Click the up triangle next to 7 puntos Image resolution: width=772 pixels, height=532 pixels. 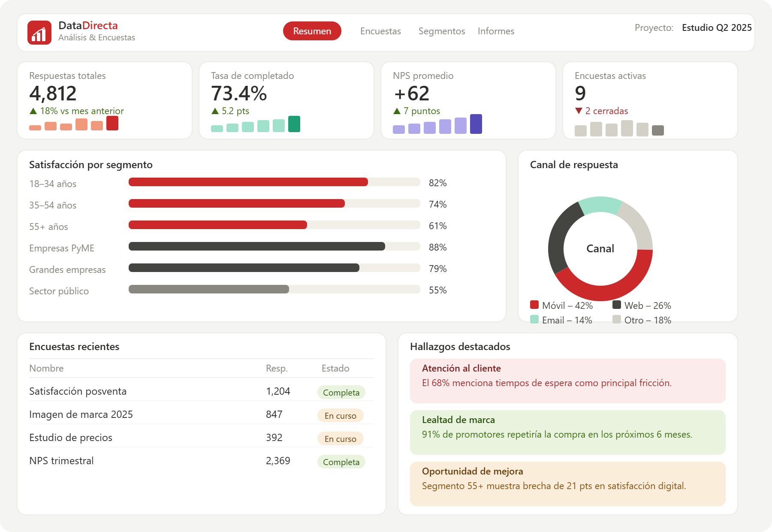(397, 111)
